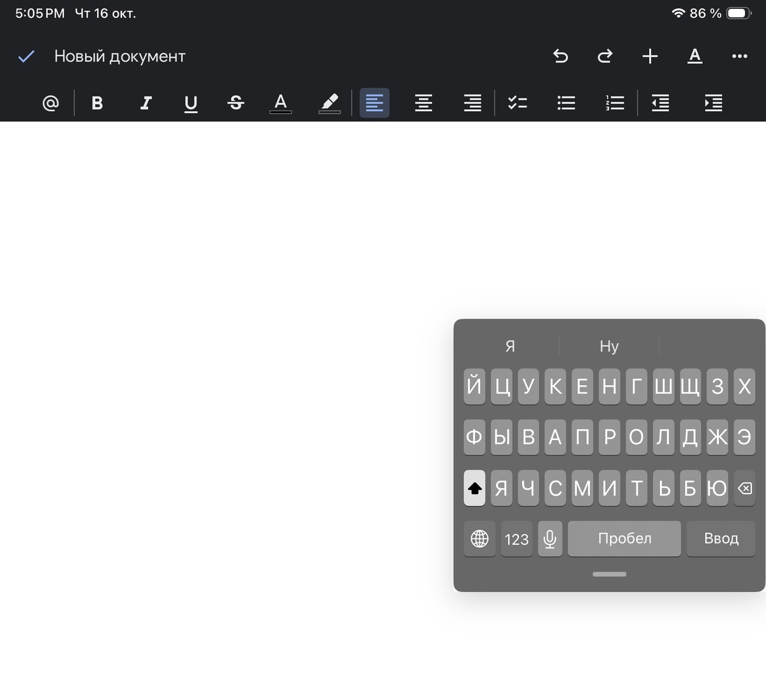Image resolution: width=766 pixels, height=700 pixels.
Task: Create a bulleted list
Action: coord(566,103)
